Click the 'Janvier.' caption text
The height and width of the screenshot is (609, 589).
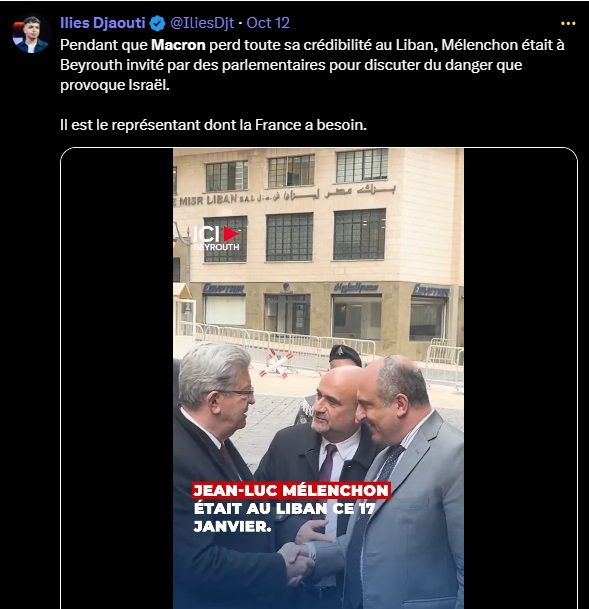pyautogui.click(x=232, y=527)
